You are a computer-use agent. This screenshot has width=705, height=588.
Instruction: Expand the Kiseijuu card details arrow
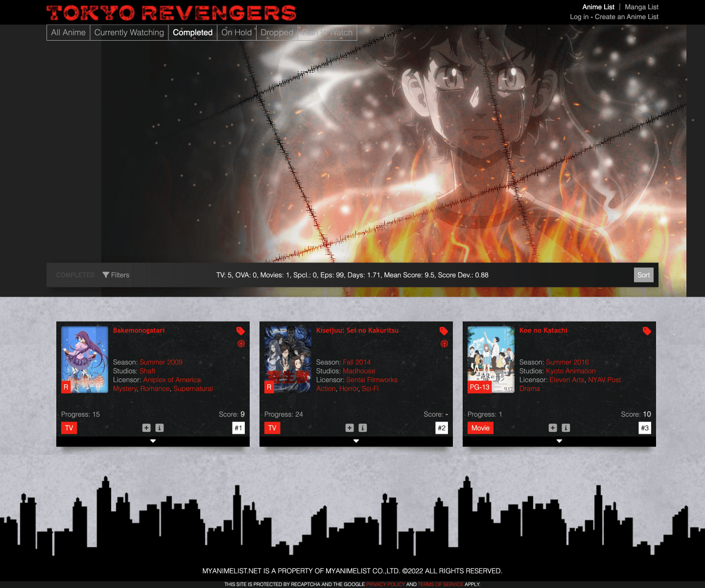pos(356,441)
